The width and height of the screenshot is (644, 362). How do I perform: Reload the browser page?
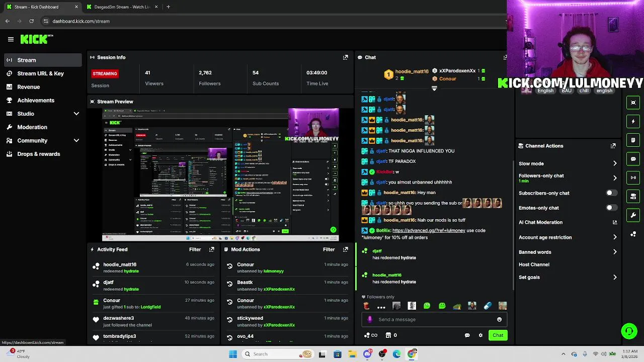(31, 21)
